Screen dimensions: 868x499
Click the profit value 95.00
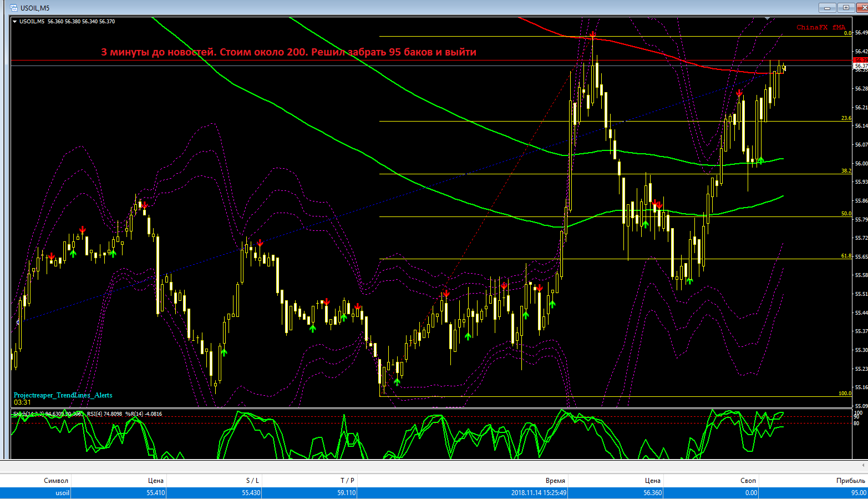pyautogui.click(x=857, y=493)
